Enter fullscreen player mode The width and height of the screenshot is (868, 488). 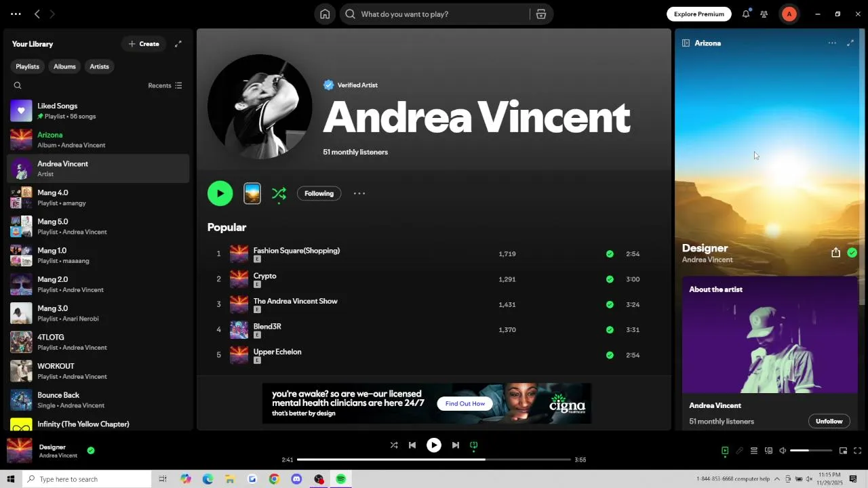(x=858, y=451)
